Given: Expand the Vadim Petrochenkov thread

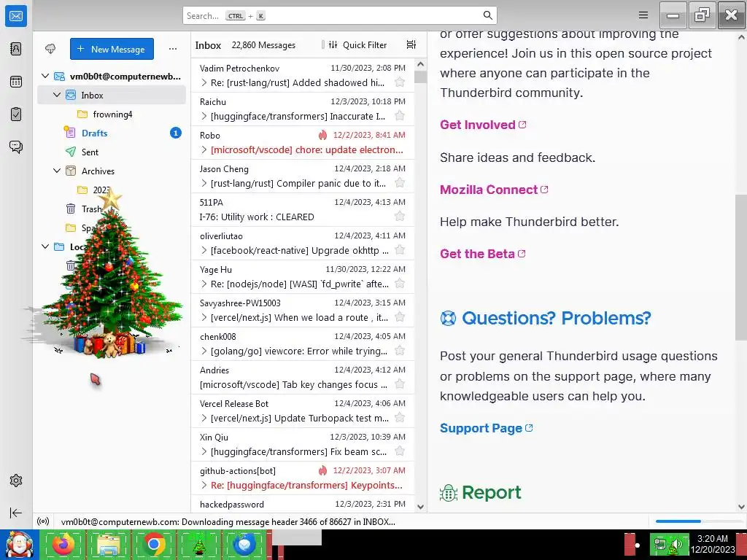Looking at the screenshot, I should coord(204,83).
